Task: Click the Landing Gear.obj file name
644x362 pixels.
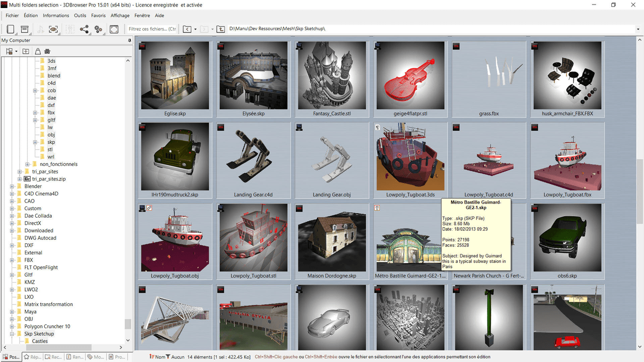Action: click(x=332, y=195)
